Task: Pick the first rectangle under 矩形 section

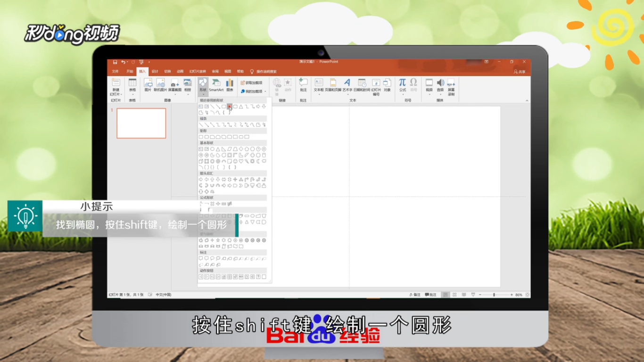Action: coord(201,137)
